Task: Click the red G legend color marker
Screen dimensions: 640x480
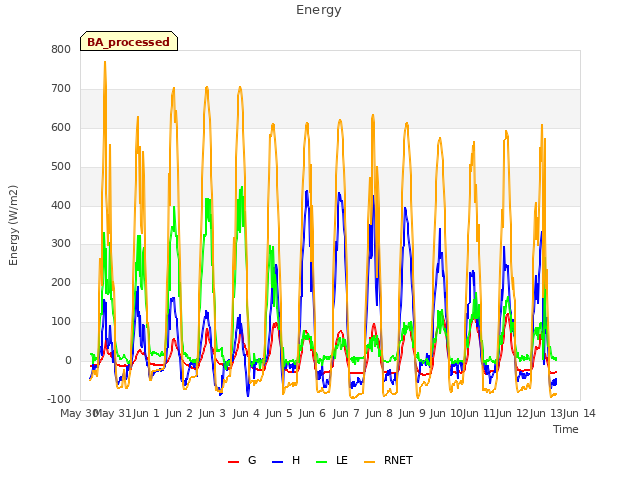Action: (233, 462)
